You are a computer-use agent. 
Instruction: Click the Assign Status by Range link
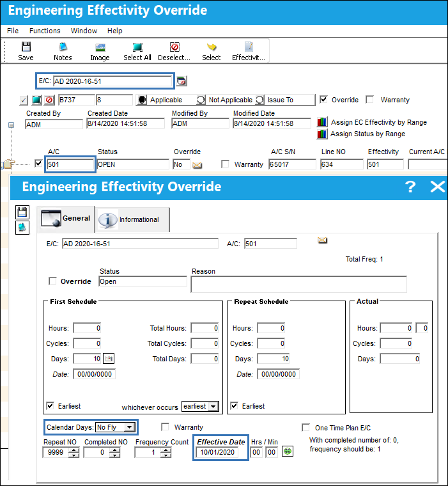(367, 134)
